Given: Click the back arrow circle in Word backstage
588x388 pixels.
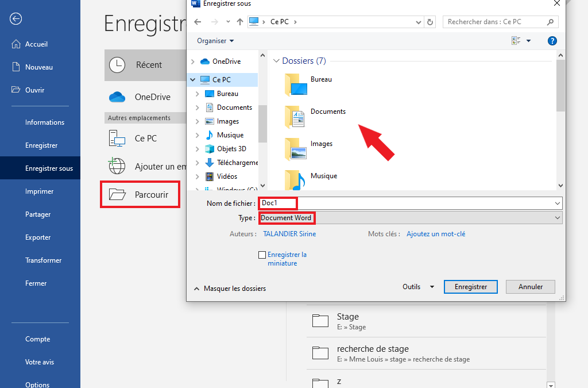Looking at the screenshot, I should pos(16,19).
